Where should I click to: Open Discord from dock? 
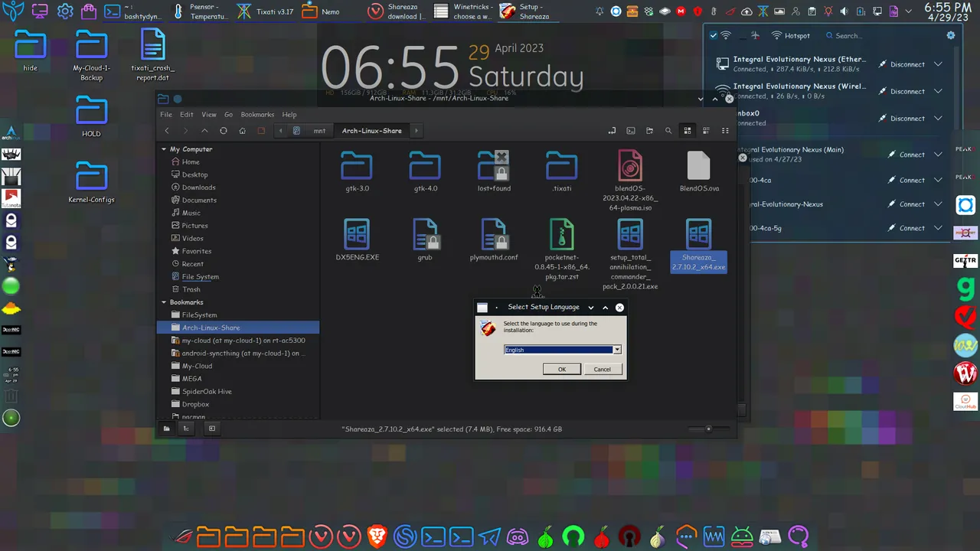point(518,537)
